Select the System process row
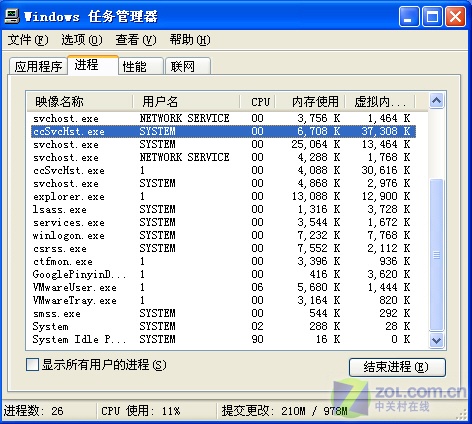This screenshot has height=424, width=472. (223, 326)
